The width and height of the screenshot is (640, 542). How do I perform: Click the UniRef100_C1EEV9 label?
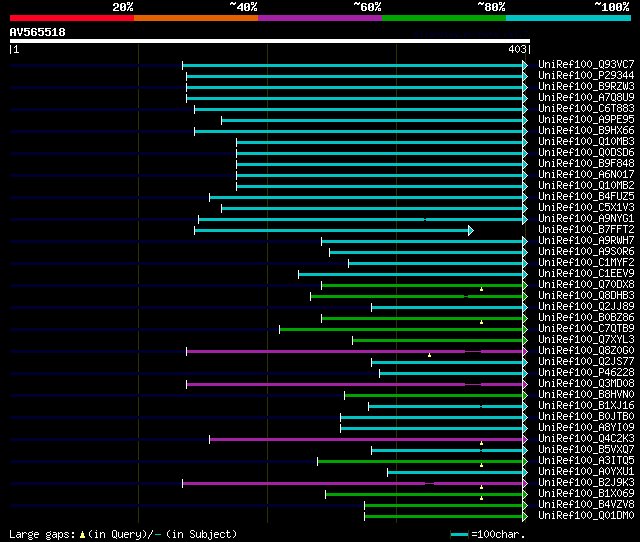586,274
